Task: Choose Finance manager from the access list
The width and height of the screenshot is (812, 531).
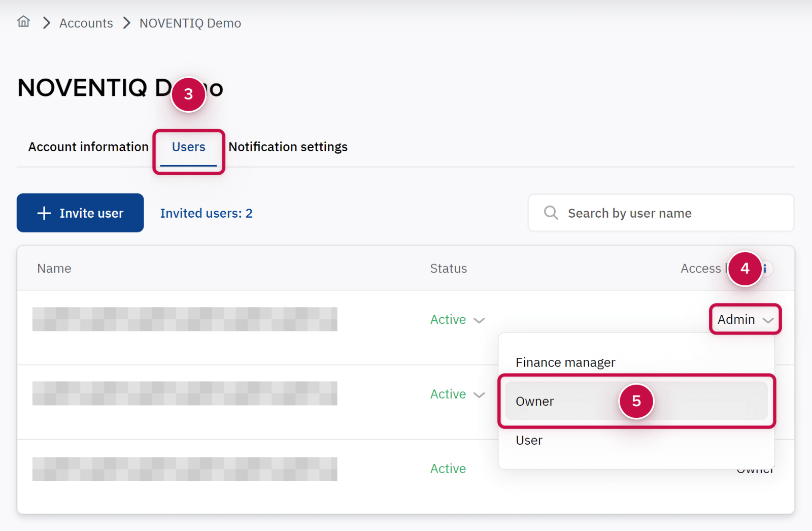Action: (x=565, y=362)
